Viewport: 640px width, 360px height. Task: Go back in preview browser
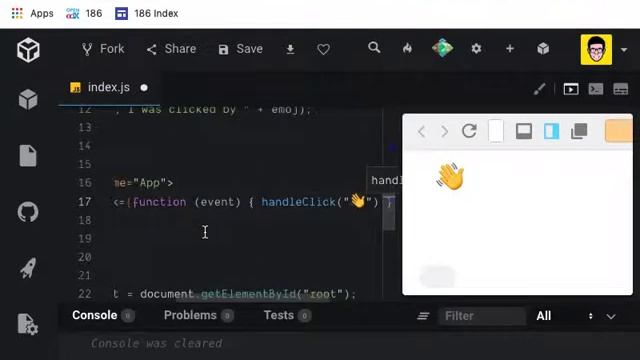(x=422, y=131)
